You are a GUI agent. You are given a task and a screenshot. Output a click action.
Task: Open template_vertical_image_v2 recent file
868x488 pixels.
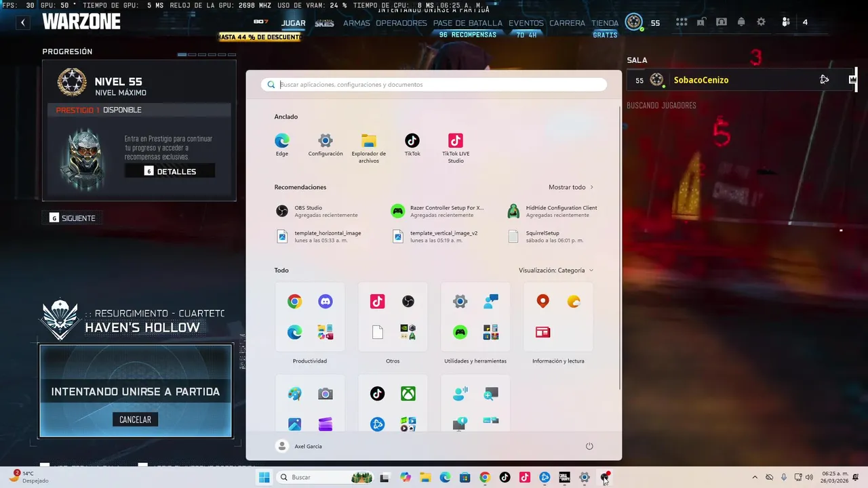[435, 237]
